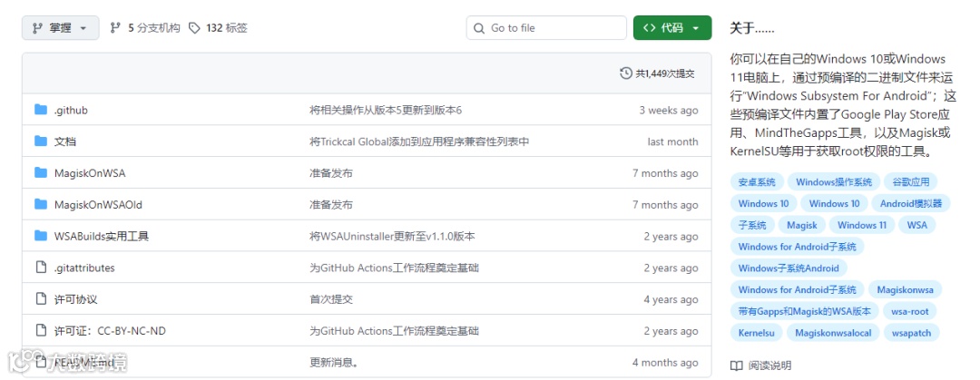The image size is (980, 380).
Task: Click the 许可协议 file icon
Action: tap(41, 298)
